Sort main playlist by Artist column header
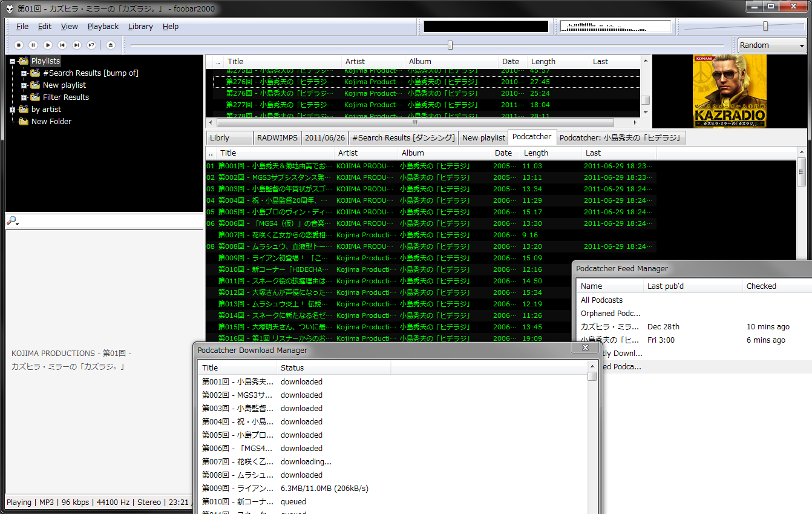Screen dimensions: 812x514 coord(366,153)
